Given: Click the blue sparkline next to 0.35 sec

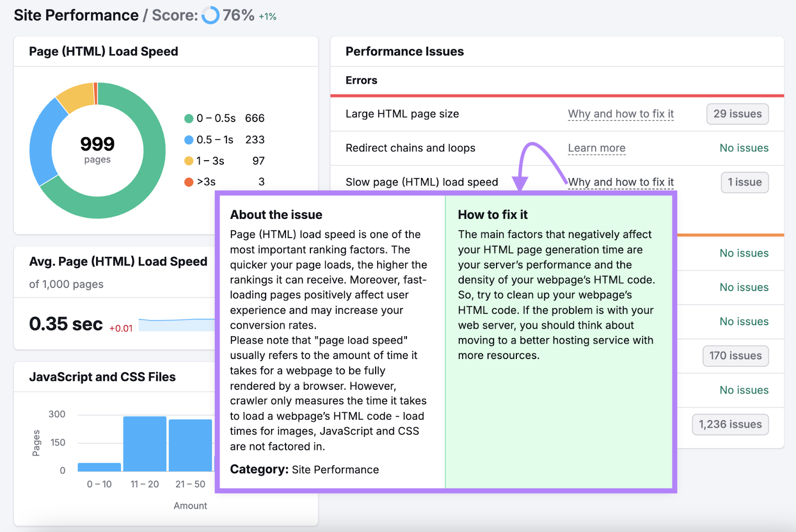Looking at the screenshot, I should pyautogui.click(x=177, y=324).
